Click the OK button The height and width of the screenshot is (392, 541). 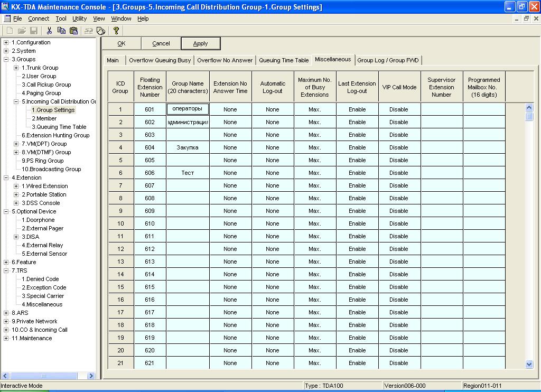122,43
